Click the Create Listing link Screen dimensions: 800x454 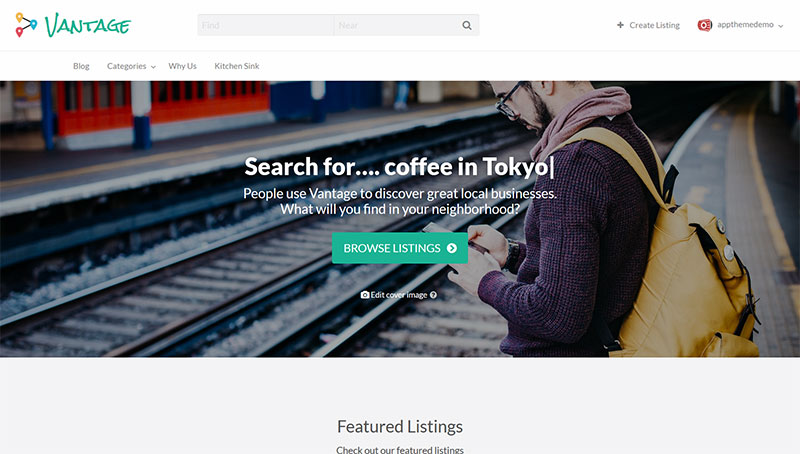[654, 25]
